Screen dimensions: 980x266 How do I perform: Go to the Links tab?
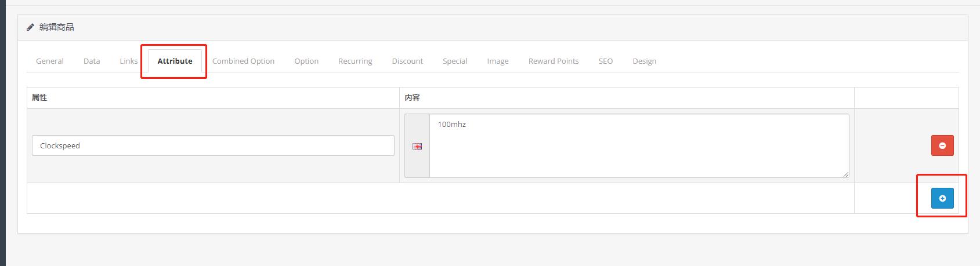coord(129,61)
